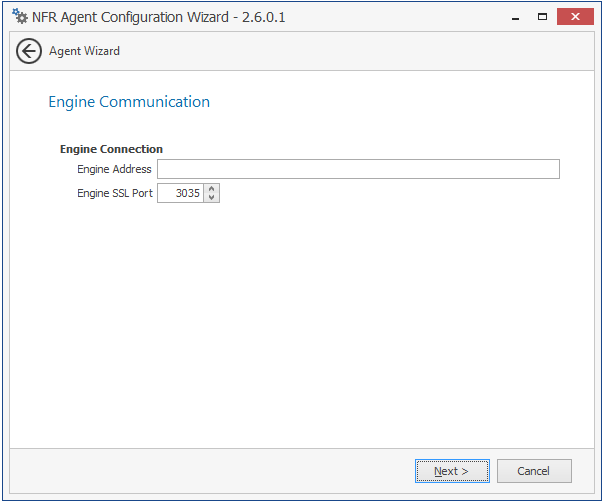The width and height of the screenshot is (605, 503).
Task: Click the version number 2.6.0.1 in title
Action: click(x=264, y=17)
